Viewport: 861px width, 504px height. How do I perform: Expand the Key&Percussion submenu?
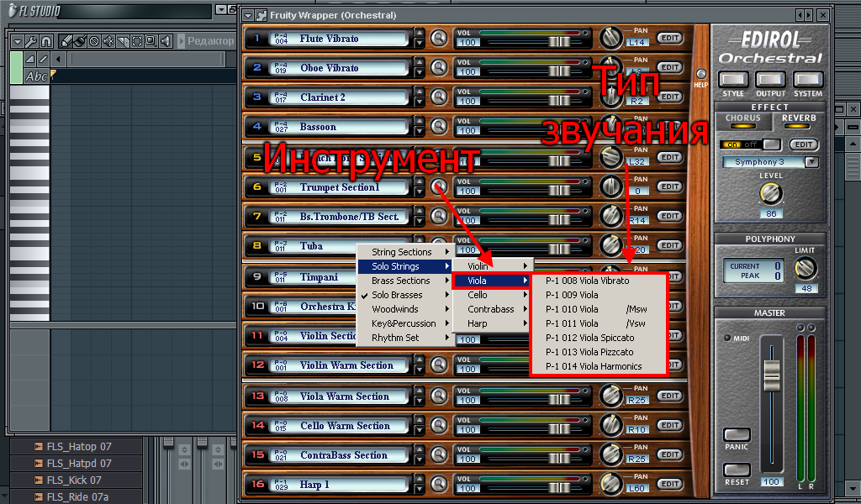coord(404,323)
